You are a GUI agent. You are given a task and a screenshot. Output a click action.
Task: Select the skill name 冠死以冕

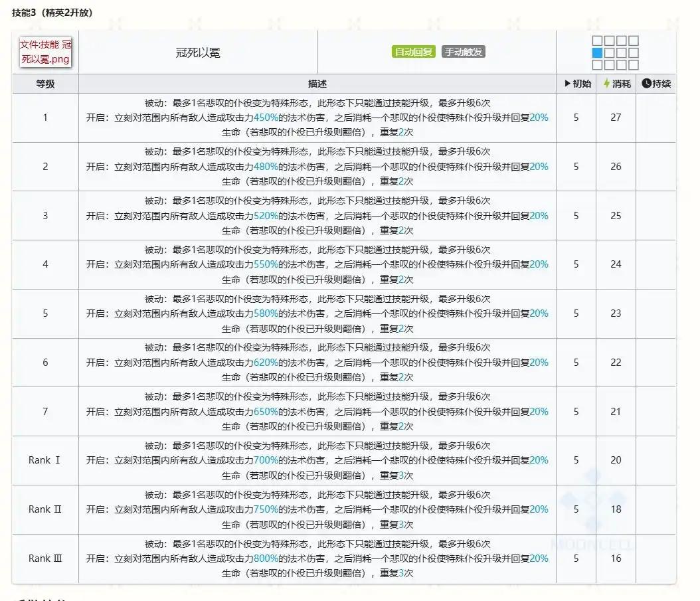coord(197,52)
